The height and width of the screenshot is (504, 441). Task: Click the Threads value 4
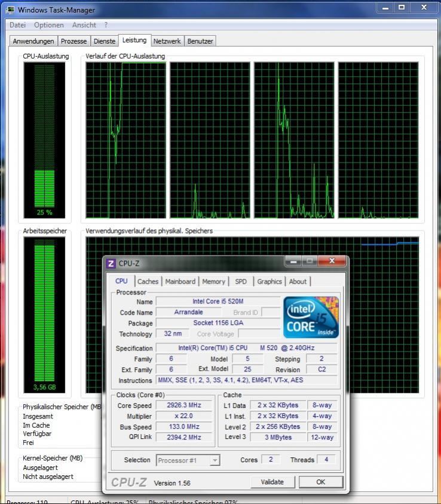pyautogui.click(x=326, y=459)
